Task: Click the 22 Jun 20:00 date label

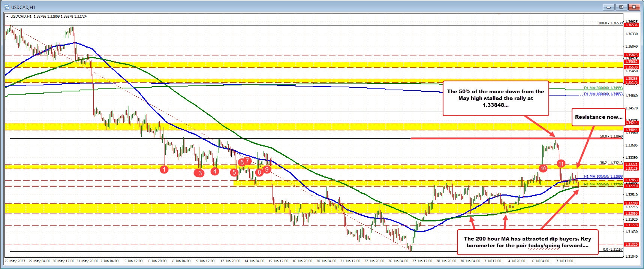Action: 374,261
